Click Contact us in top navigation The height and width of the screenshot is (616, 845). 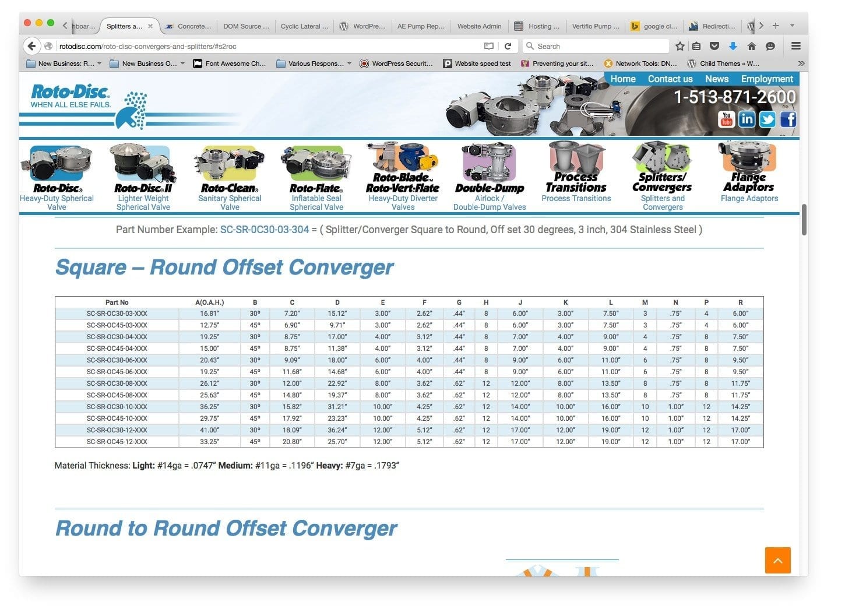point(670,79)
